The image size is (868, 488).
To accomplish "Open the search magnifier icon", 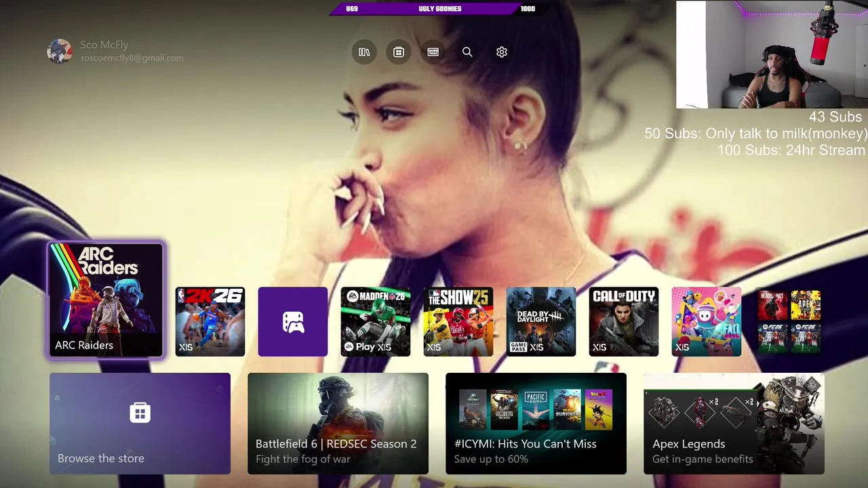I will tap(467, 52).
